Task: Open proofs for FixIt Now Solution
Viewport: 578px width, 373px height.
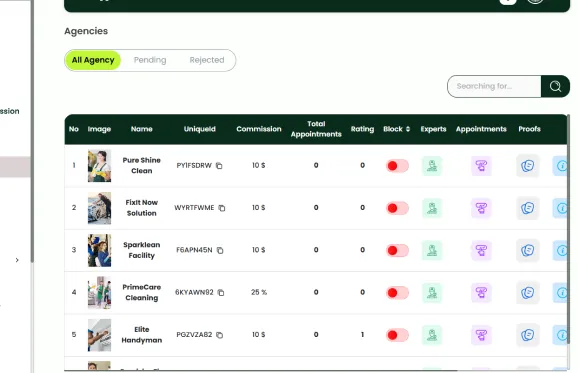Action: coord(528,208)
